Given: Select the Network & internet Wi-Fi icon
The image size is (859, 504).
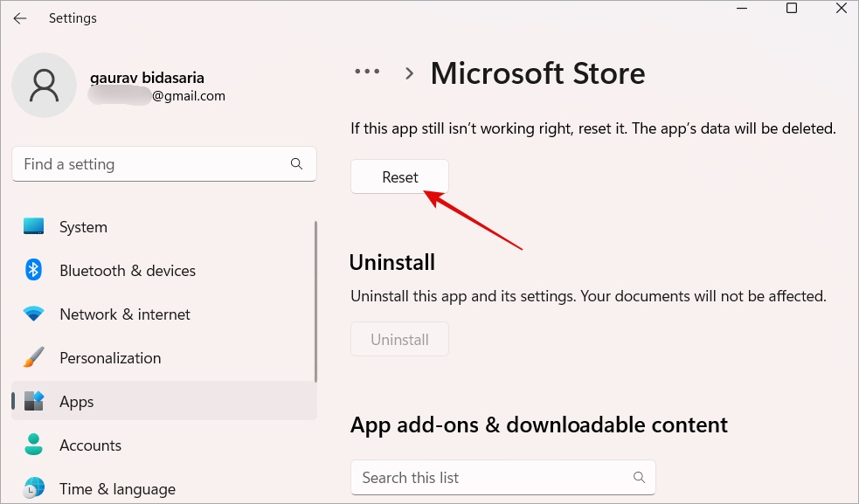Looking at the screenshot, I should tap(34, 314).
